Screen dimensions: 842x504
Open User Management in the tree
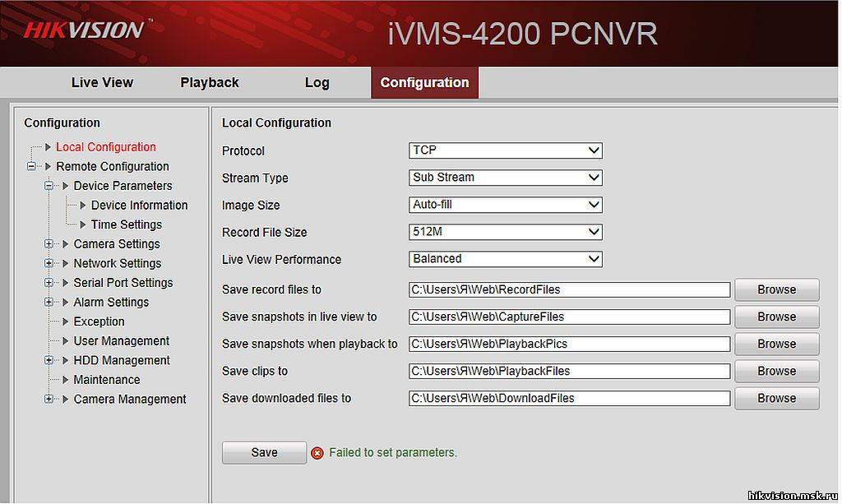pyautogui.click(x=122, y=341)
